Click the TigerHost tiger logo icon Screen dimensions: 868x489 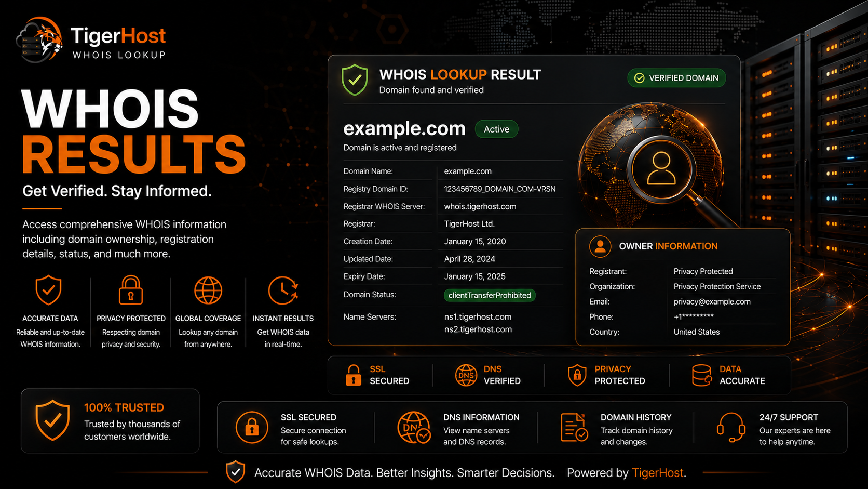coord(40,40)
